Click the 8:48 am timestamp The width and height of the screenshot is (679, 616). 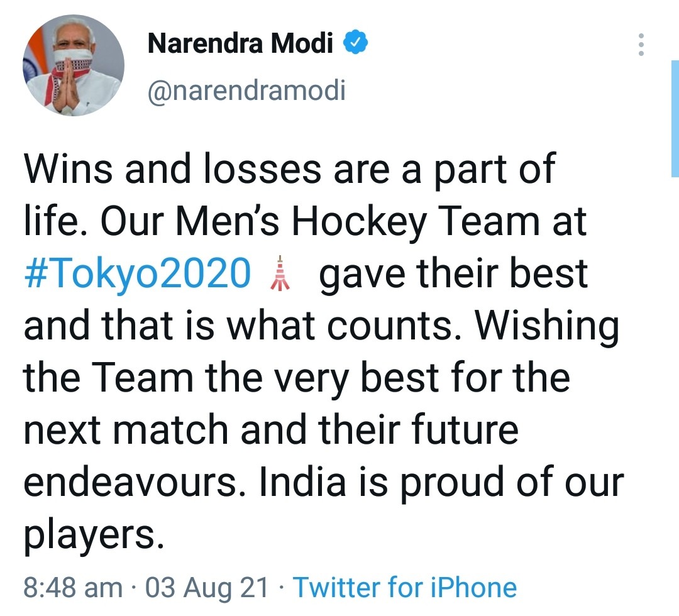pos(73,588)
